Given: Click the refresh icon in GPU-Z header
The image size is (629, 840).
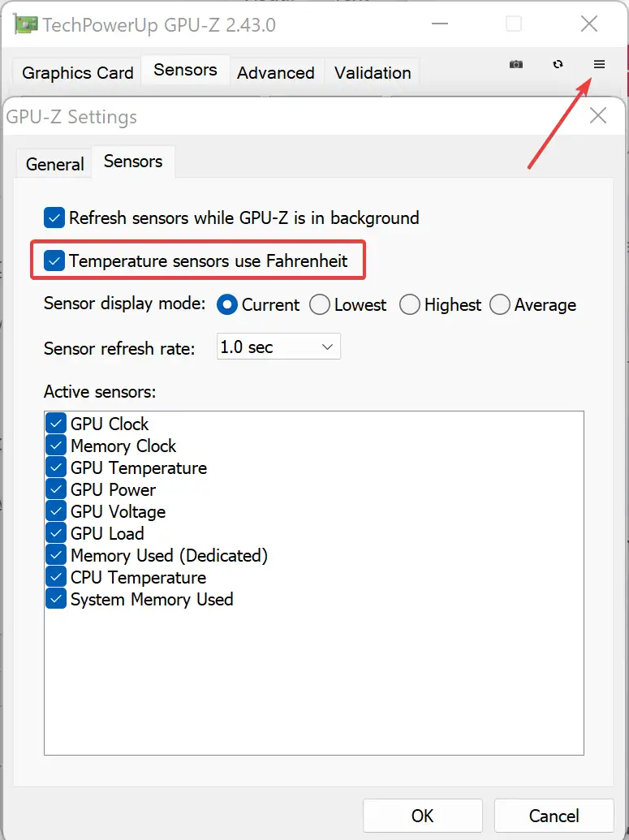Looking at the screenshot, I should 558,64.
